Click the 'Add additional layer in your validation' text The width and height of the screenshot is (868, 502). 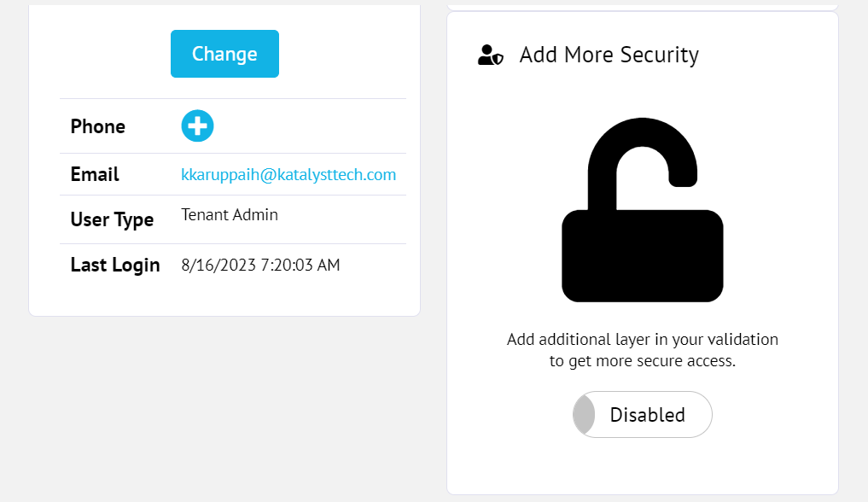pyautogui.click(x=642, y=340)
